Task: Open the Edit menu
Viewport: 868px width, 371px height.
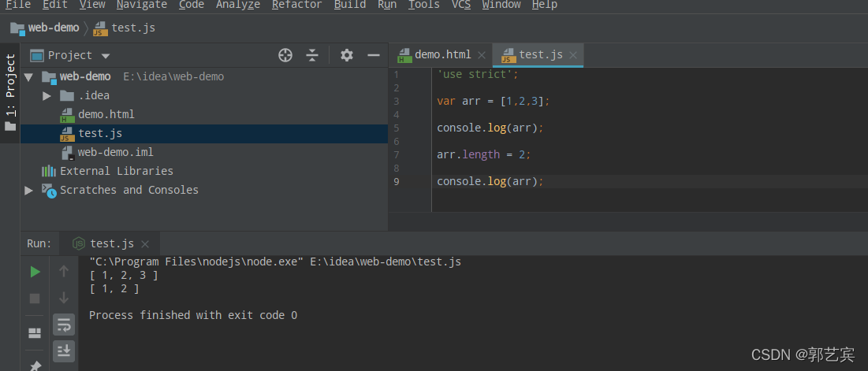Action: point(55,5)
